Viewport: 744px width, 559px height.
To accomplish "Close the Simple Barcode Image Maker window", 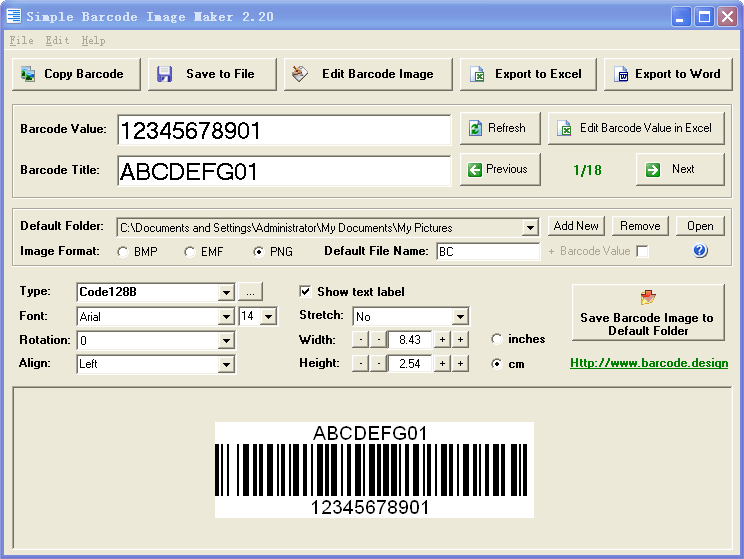I will [x=727, y=17].
